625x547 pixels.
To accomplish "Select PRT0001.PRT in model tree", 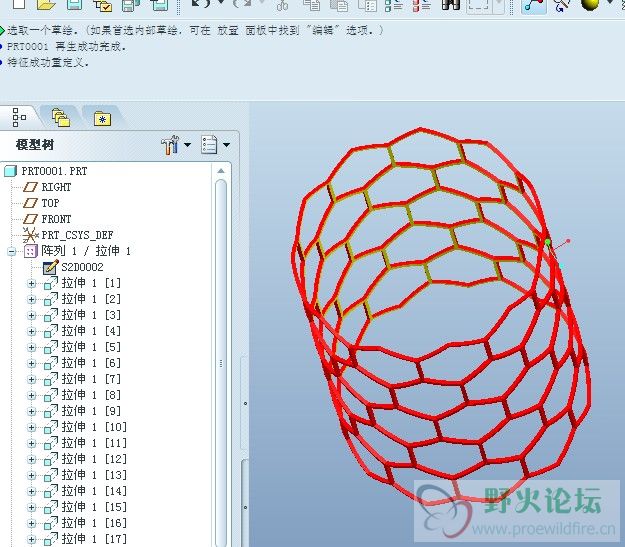I will click(x=54, y=171).
